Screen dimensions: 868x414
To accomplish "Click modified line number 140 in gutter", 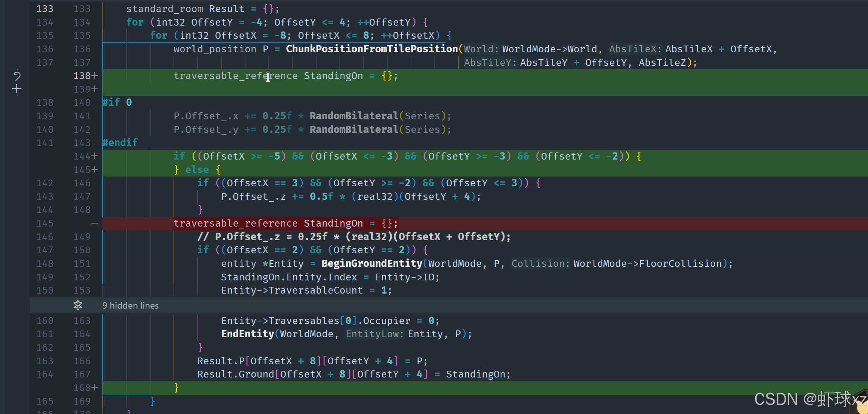I will [82, 102].
